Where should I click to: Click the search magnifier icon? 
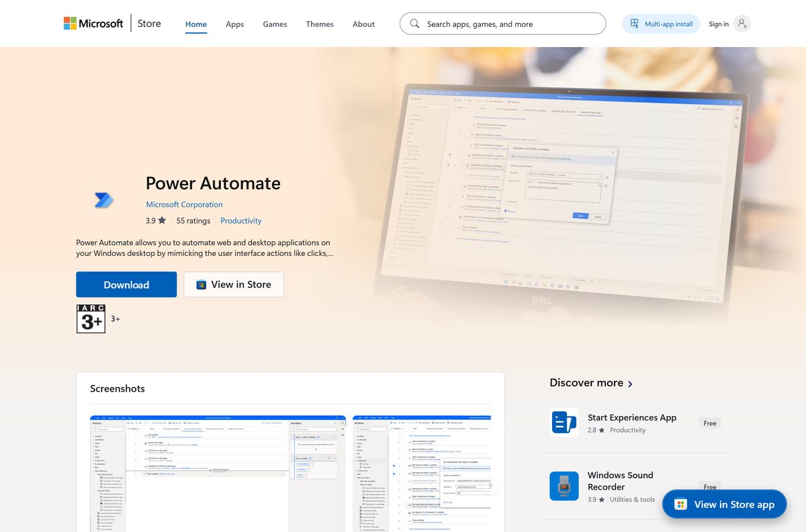[x=415, y=24]
